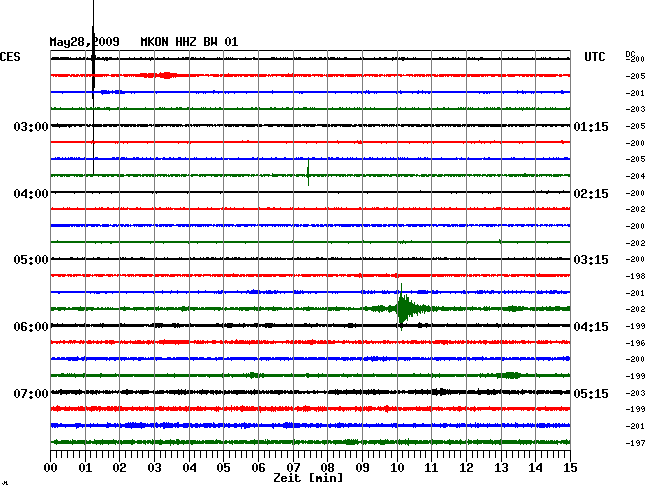This screenshot has height=494, width=650.
Task: Click minute 13 on the time axis
Action: click(x=501, y=468)
